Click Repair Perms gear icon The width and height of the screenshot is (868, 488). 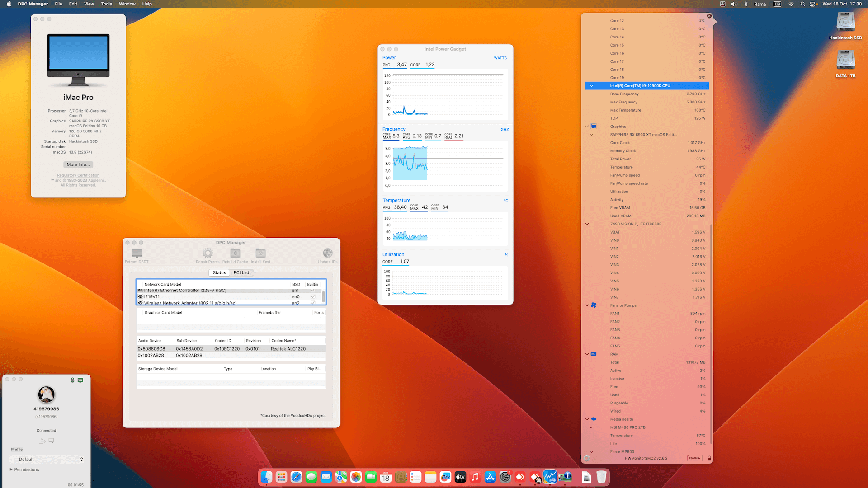(208, 253)
